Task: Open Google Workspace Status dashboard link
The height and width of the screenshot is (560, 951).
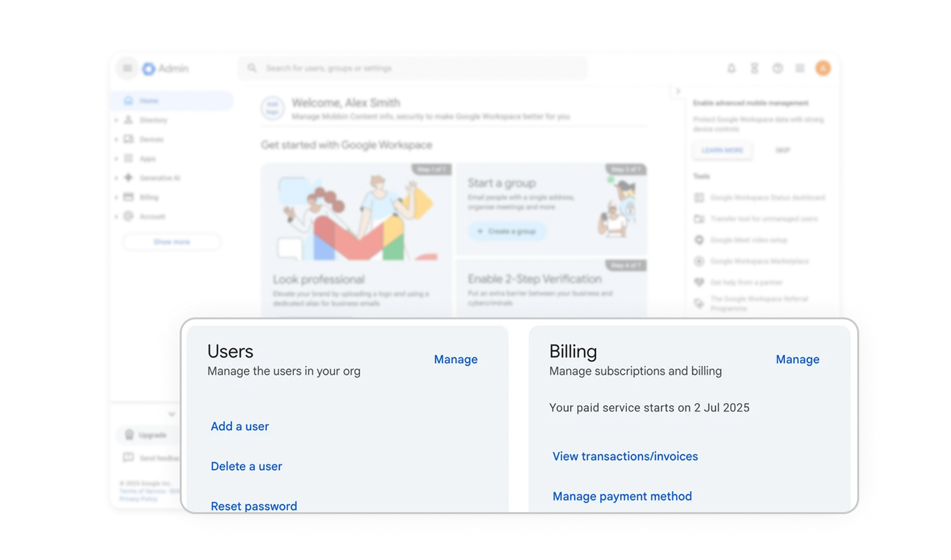Action: point(767,197)
